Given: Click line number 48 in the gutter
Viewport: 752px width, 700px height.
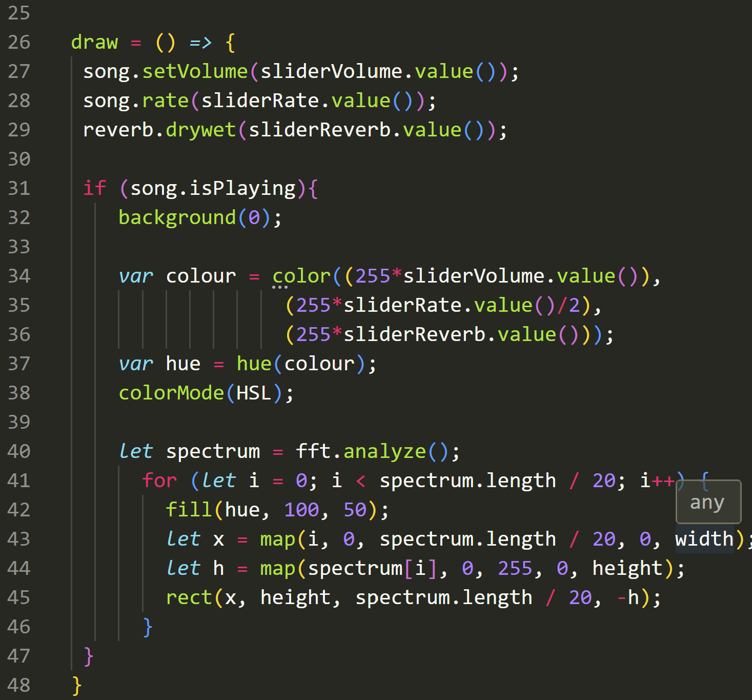Looking at the screenshot, I should (x=19, y=685).
